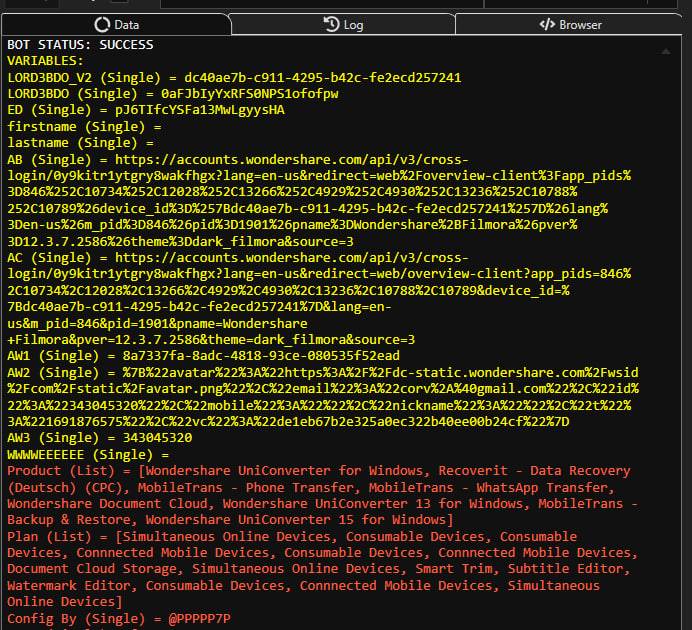Image resolution: width=692 pixels, height=630 pixels.
Task: Click the Browser code brackets icon
Action: pos(547,24)
